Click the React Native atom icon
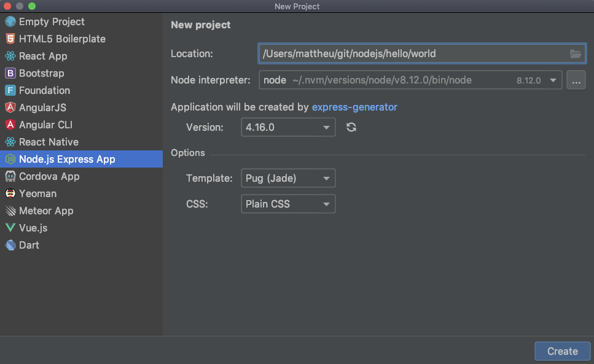 (10, 142)
